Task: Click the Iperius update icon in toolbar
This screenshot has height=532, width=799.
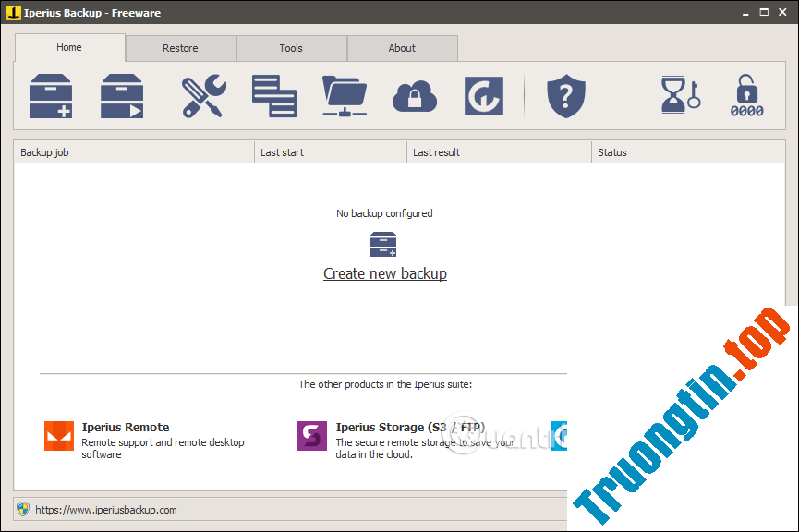Action: click(483, 96)
